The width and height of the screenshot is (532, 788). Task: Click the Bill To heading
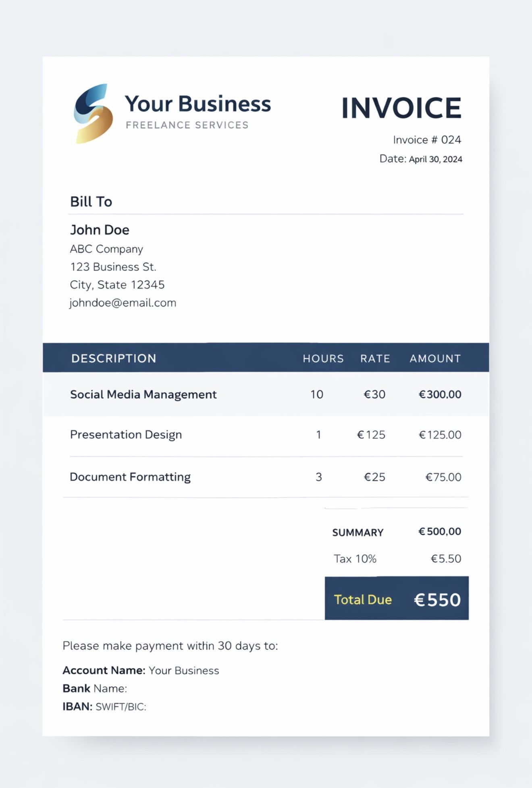click(91, 202)
